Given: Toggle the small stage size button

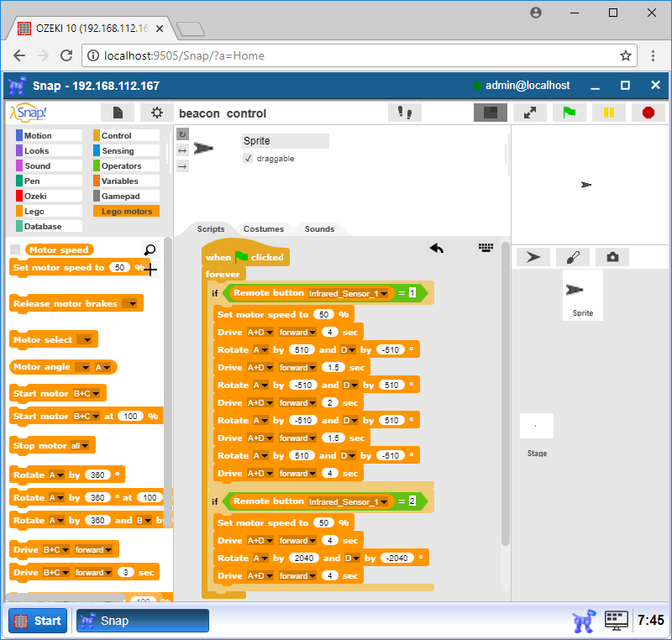Looking at the screenshot, I should coord(491,113).
